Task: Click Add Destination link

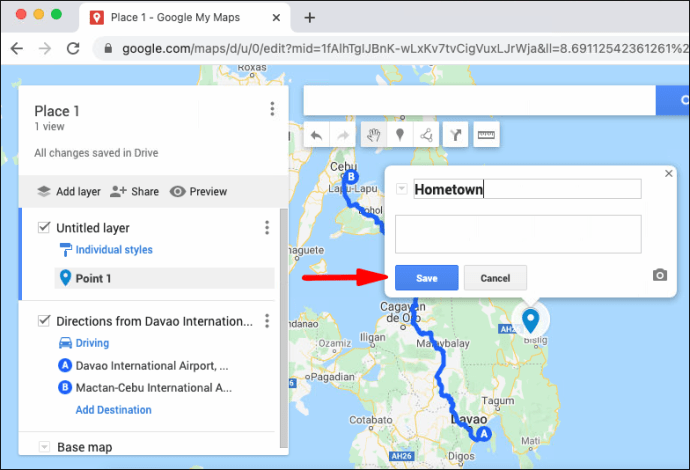Action: pyautogui.click(x=114, y=410)
